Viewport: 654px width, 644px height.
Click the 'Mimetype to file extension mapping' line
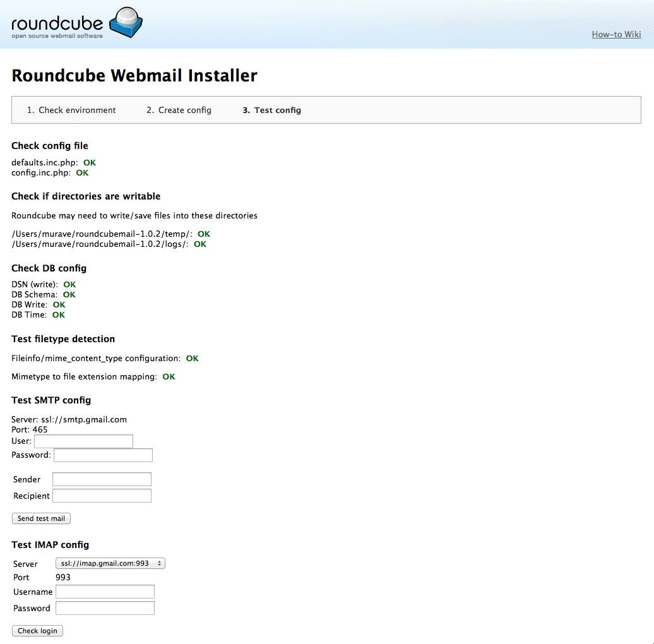click(93, 377)
